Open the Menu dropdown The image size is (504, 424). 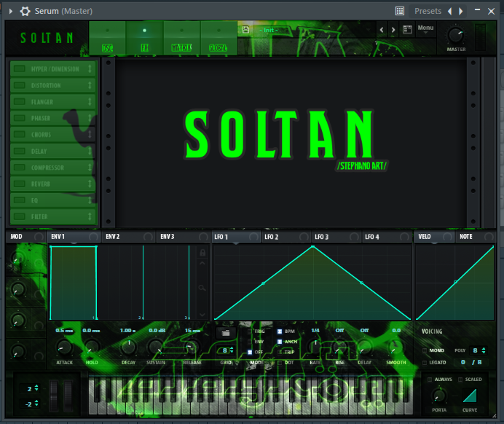(425, 29)
